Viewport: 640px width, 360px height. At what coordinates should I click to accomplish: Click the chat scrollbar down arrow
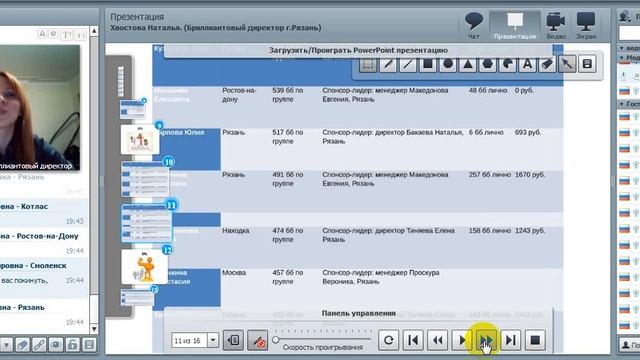pos(94,329)
